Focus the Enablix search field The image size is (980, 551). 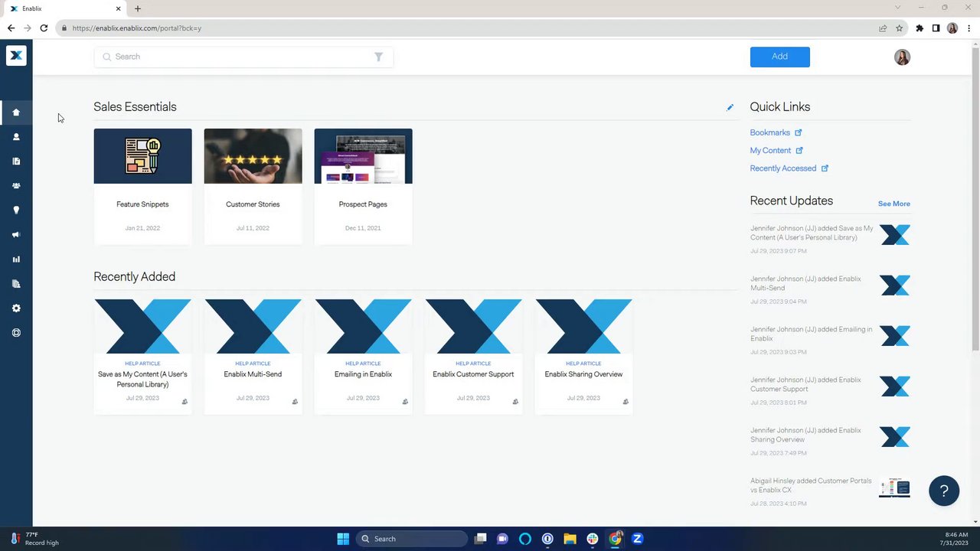243,57
